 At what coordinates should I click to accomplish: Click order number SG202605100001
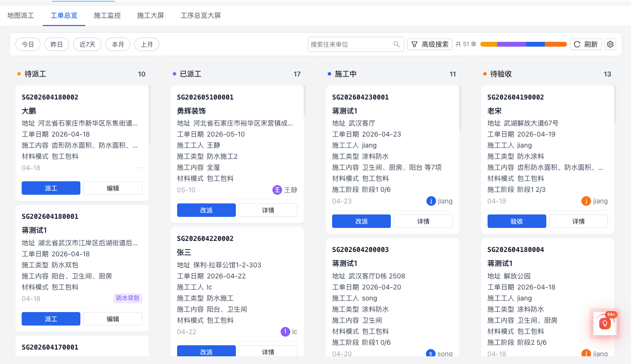point(206,97)
